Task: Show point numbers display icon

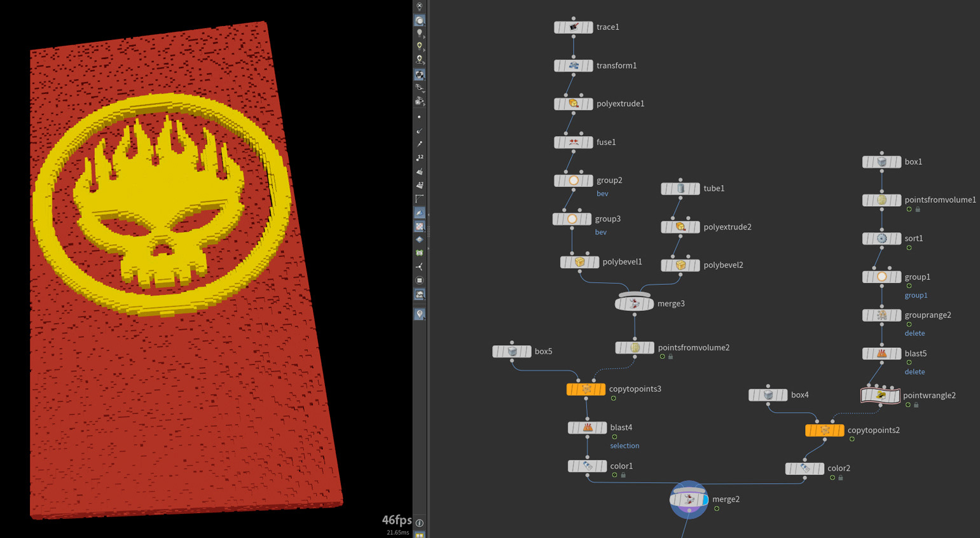Action: pyautogui.click(x=420, y=157)
